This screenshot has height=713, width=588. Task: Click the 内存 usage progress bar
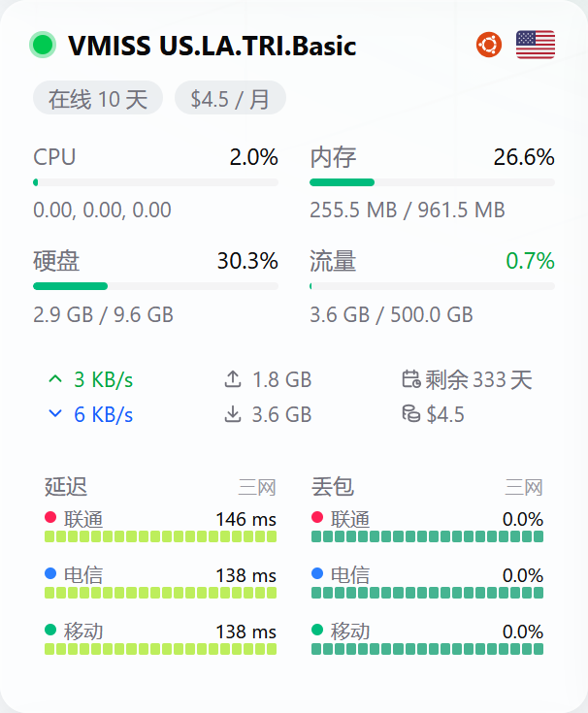(x=432, y=182)
